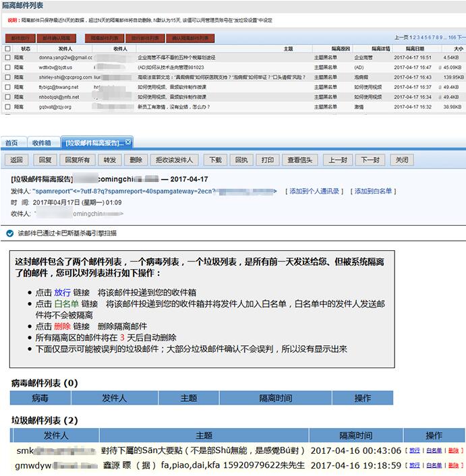Click the 下载 download button
The height and width of the screenshot is (476, 466).
[x=216, y=160]
